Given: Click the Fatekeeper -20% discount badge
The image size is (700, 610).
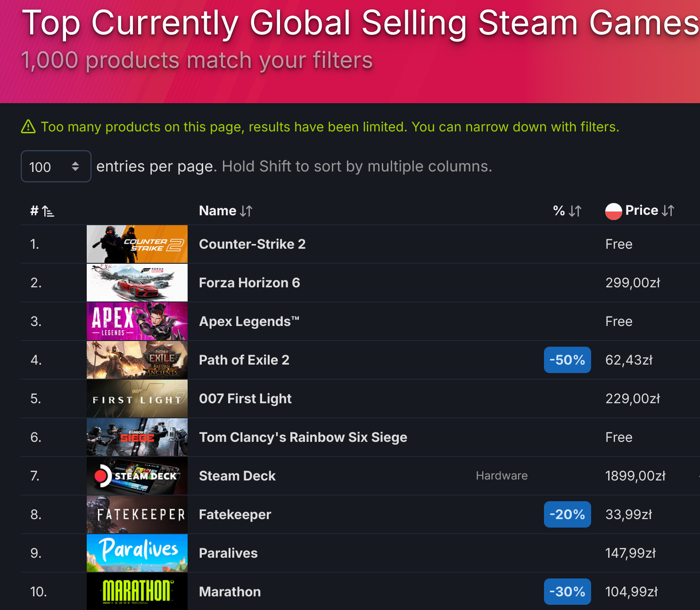Looking at the screenshot, I should pos(568,514).
